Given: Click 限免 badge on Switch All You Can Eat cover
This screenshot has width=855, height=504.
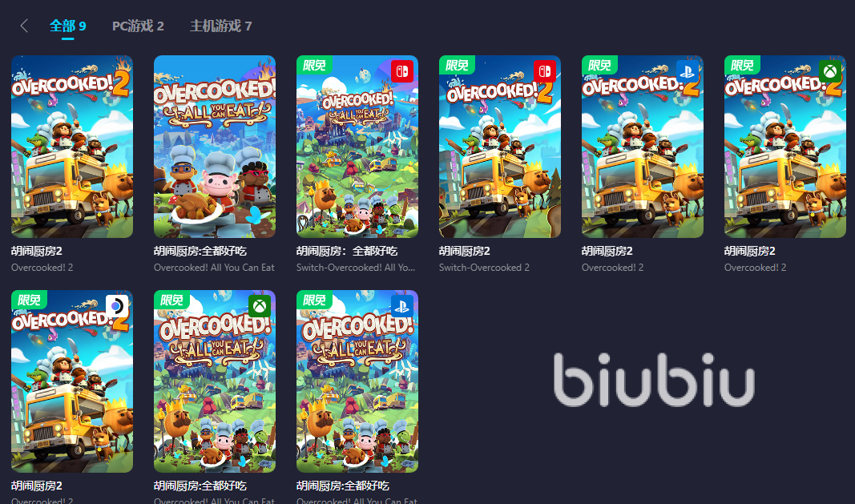Looking at the screenshot, I should point(314,65).
